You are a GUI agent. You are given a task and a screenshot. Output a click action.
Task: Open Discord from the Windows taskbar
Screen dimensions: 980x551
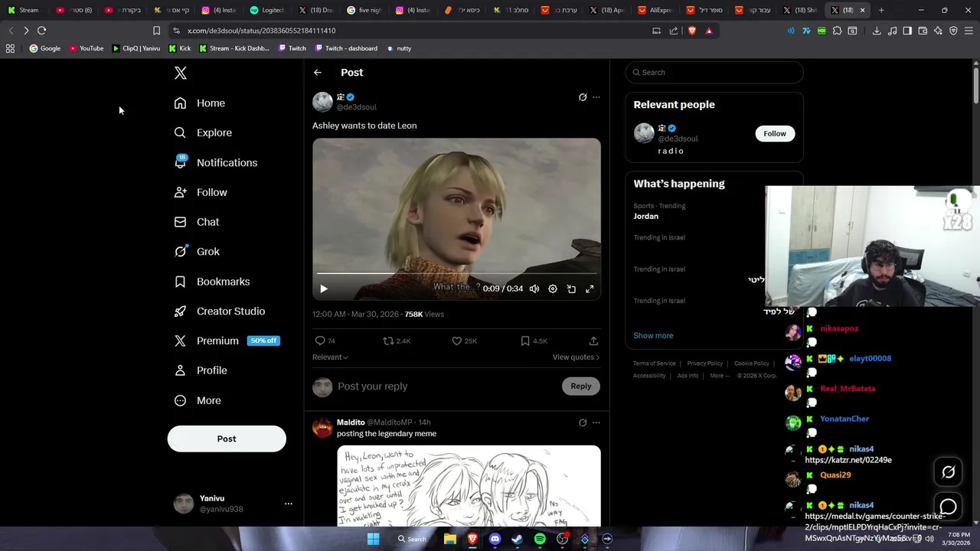pyautogui.click(x=495, y=539)
